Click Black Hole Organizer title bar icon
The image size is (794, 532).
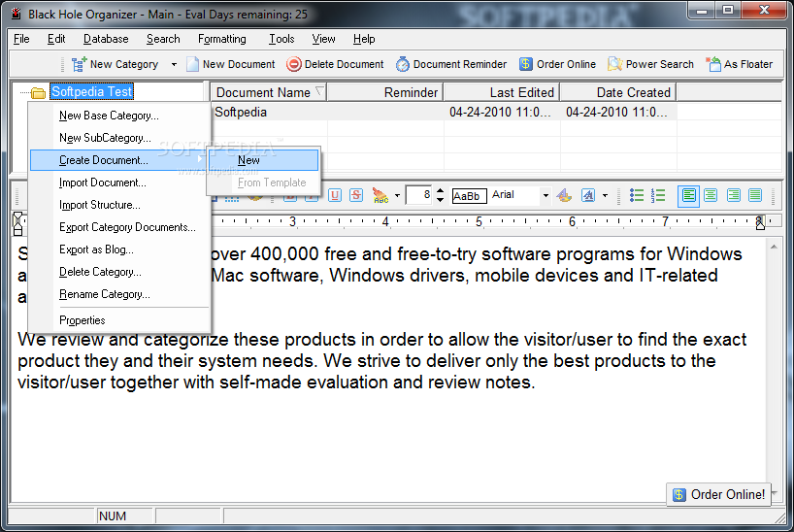[x=16, y=14]
